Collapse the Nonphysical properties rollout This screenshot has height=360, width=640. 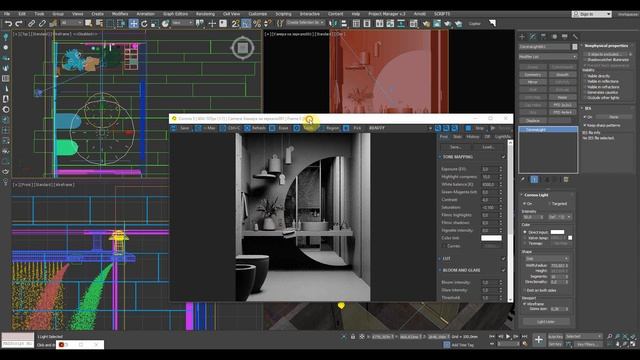tap(582, 46)
